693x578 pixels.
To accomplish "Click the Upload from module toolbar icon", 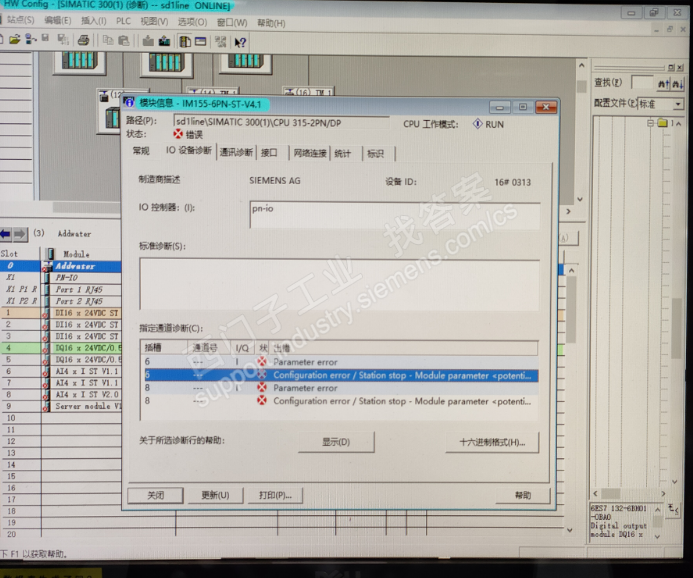I will (164, 41).
